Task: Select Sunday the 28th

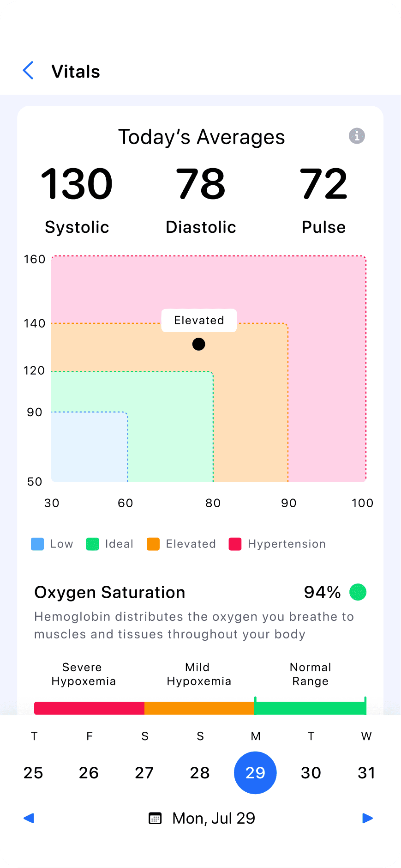Action: [200, 772]
